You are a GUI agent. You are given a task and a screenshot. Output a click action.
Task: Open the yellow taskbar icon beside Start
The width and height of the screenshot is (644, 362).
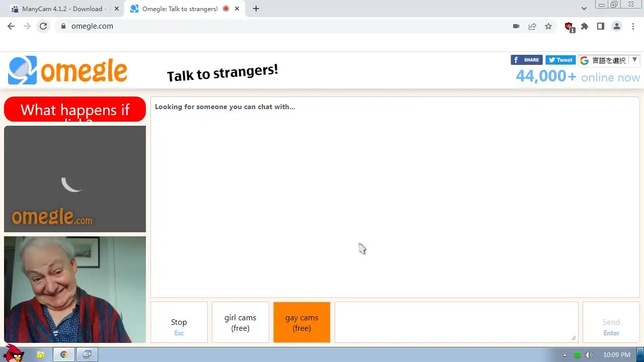41,355
